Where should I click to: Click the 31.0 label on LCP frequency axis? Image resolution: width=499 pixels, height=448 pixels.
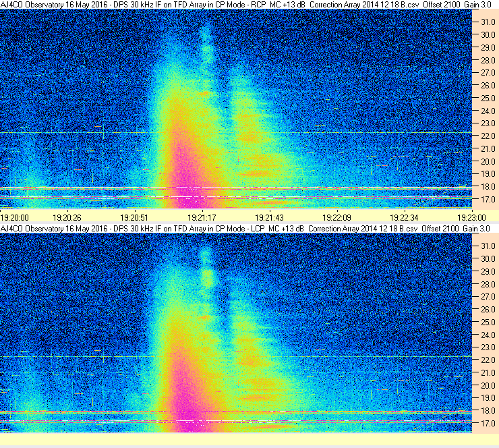488,246
